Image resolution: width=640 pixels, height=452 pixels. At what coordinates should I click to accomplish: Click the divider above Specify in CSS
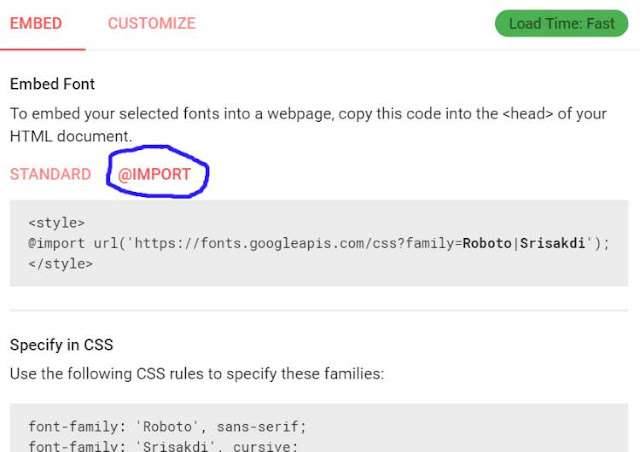click(319, 310)
